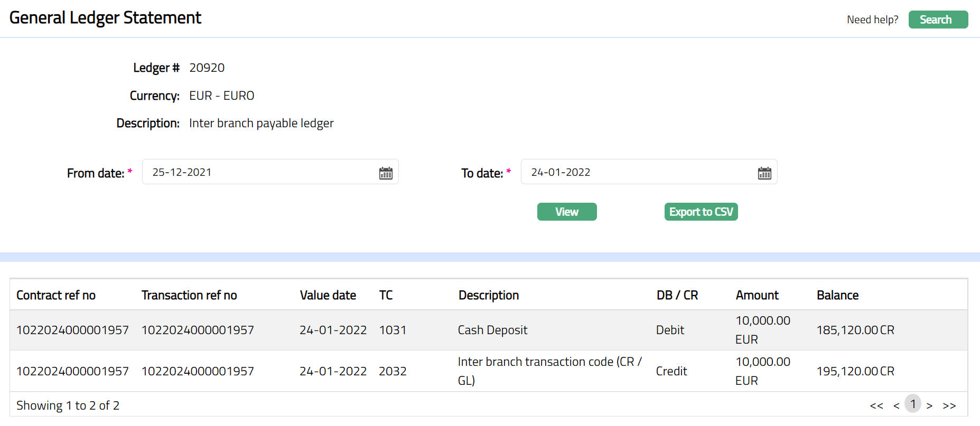Open the Need help? link

coord(872,20)
